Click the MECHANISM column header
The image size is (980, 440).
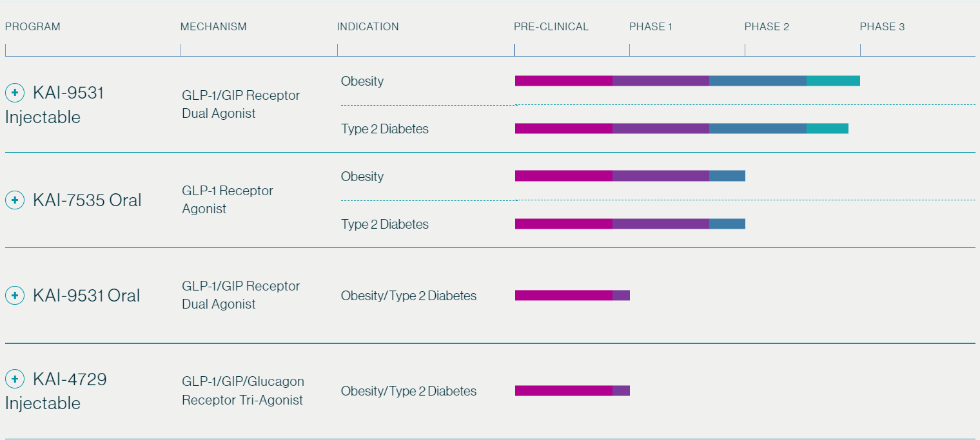(213, 27)
